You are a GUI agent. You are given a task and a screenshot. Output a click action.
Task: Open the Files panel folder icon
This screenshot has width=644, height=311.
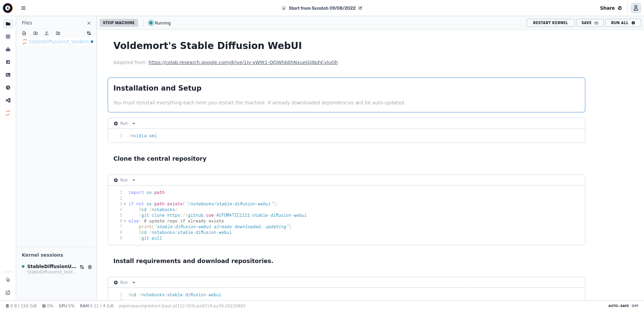coord(8,24)
